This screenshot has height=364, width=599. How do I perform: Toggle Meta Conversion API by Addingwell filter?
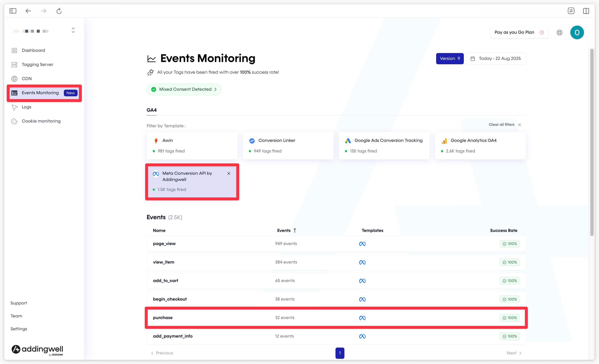(192, 182)
